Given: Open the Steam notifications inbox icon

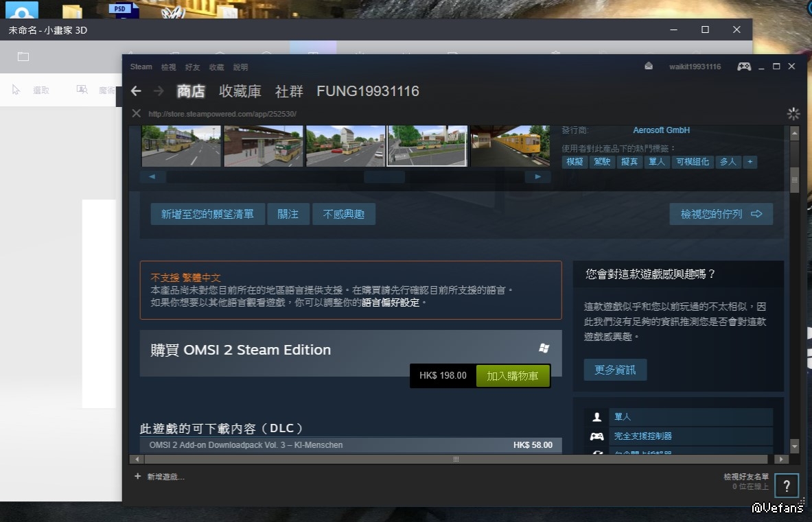Looking at the screenshot, I should (649, 67).
